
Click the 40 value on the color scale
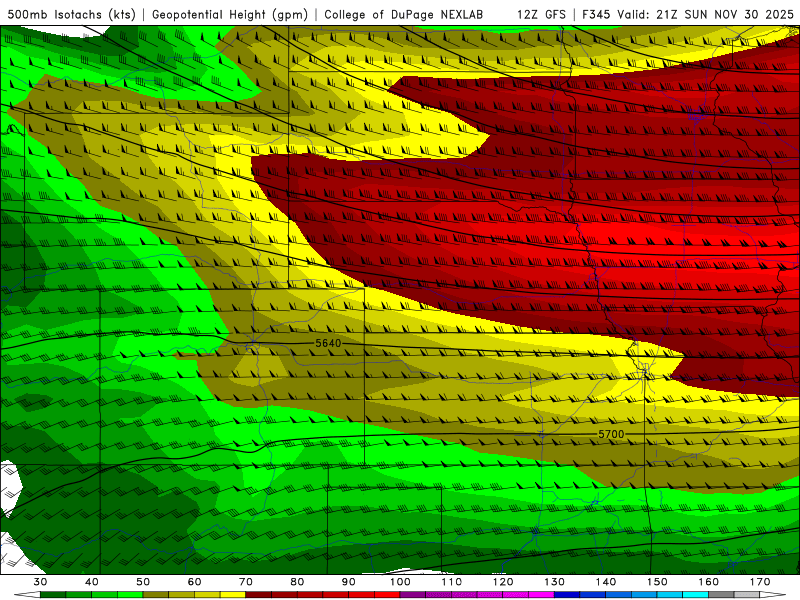coord(92,582)
